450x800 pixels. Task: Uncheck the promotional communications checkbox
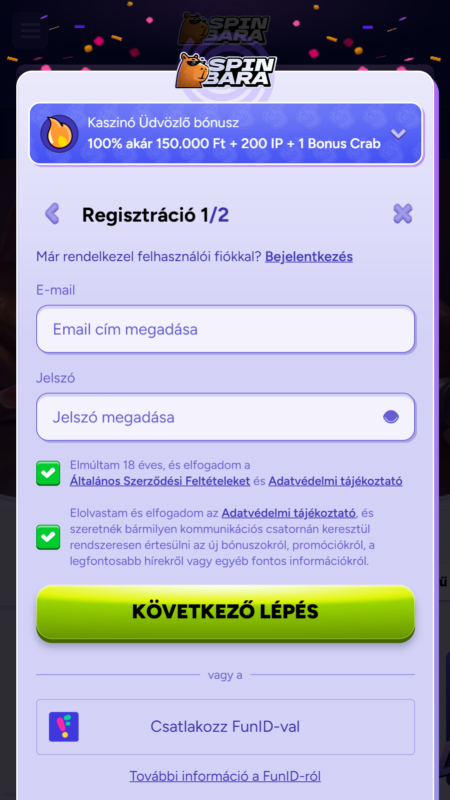click(x=48, y=537)
